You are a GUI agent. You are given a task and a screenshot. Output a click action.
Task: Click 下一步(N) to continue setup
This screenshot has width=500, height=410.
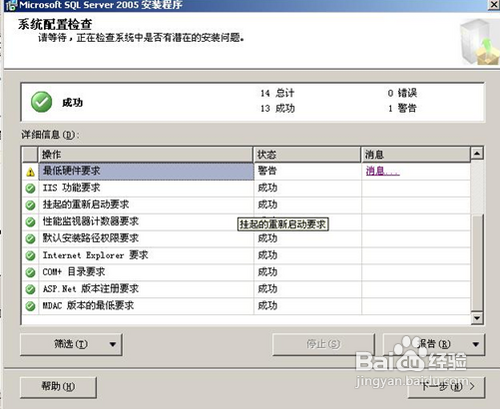click(x=446, y=387)
